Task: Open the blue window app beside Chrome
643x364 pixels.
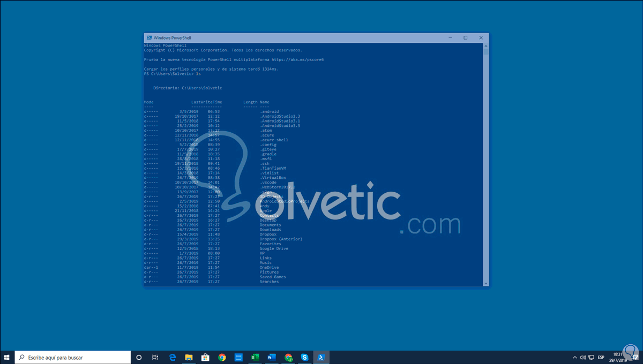Action: coord(238,357)
